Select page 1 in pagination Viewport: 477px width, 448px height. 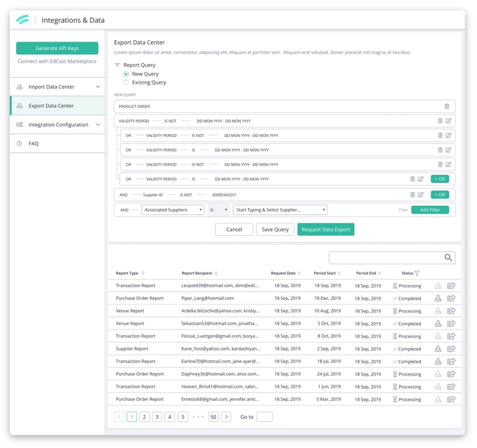click(x=132, y=417)
